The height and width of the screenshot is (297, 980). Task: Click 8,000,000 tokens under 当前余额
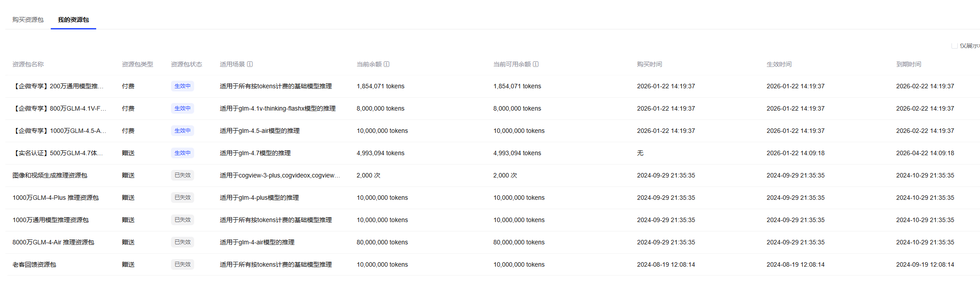381,108
